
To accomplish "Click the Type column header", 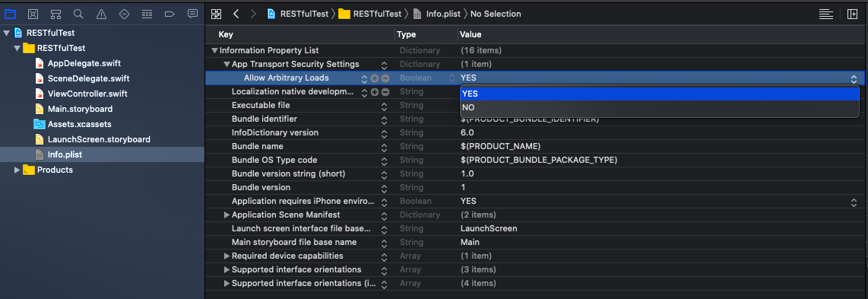I will 407,35.
